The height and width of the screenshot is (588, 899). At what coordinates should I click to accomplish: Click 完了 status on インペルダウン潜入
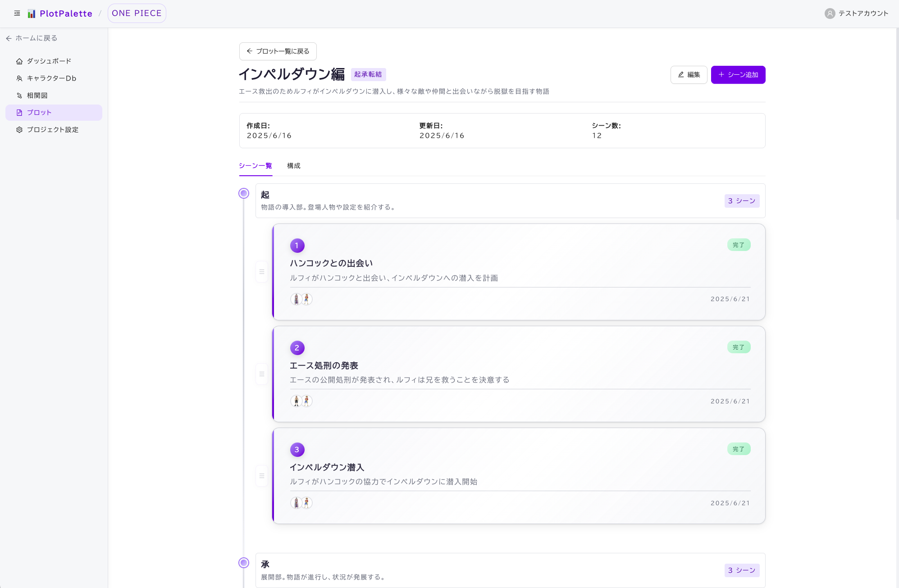(x=739, y=449)
